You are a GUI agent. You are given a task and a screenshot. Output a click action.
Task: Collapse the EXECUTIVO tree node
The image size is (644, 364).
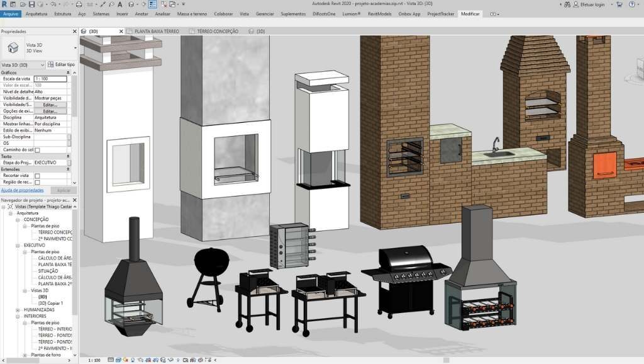coord(18,245)
